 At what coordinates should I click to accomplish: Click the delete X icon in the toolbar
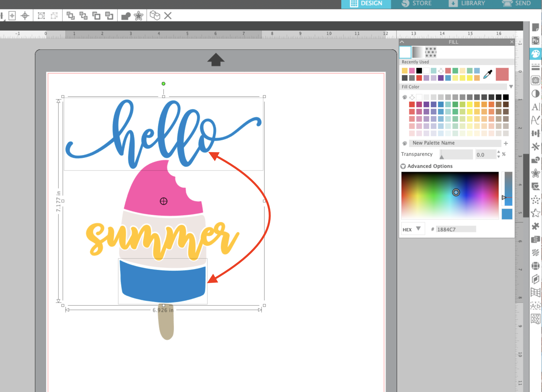pos(168,16)
